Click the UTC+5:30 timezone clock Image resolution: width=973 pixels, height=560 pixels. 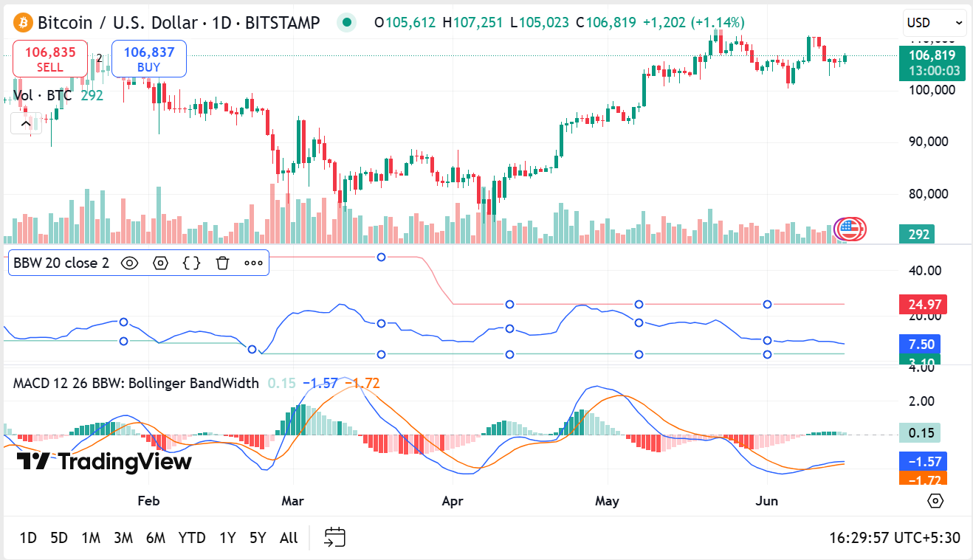click(895, 538)
